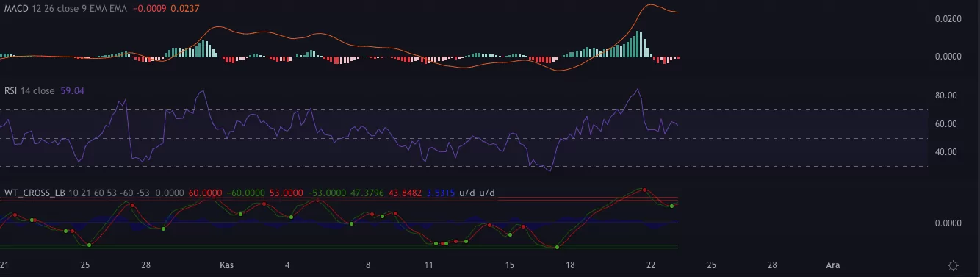
Task: Select the WT_CROSS_LB indicator title
Action: (35, 193)
